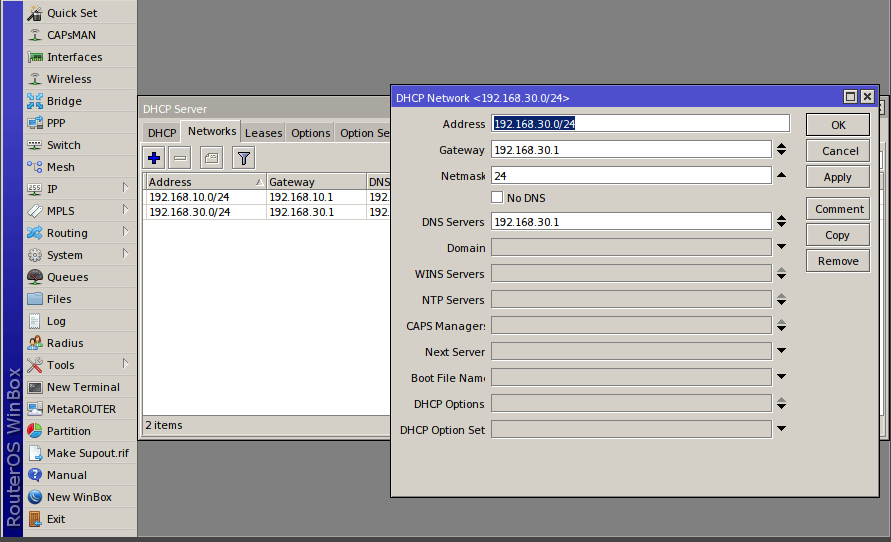Open the Switch menu icon
Viewport: 891px width, 542px height.
[35, 145]
